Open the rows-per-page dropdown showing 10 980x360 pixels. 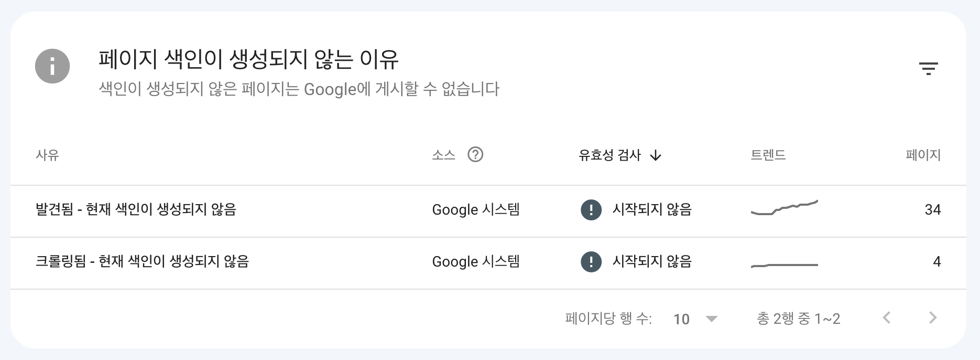[x=682, y=319]
